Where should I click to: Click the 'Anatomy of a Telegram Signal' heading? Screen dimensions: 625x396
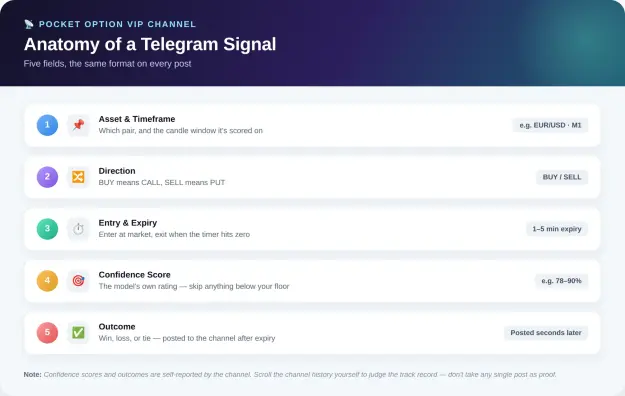pyautogui.click(x=150, y=44)
